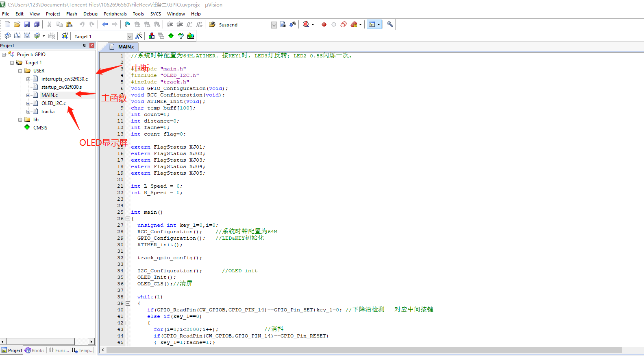
Task: Select the CMSIS component in project tree
Action: tap(40, 128)
